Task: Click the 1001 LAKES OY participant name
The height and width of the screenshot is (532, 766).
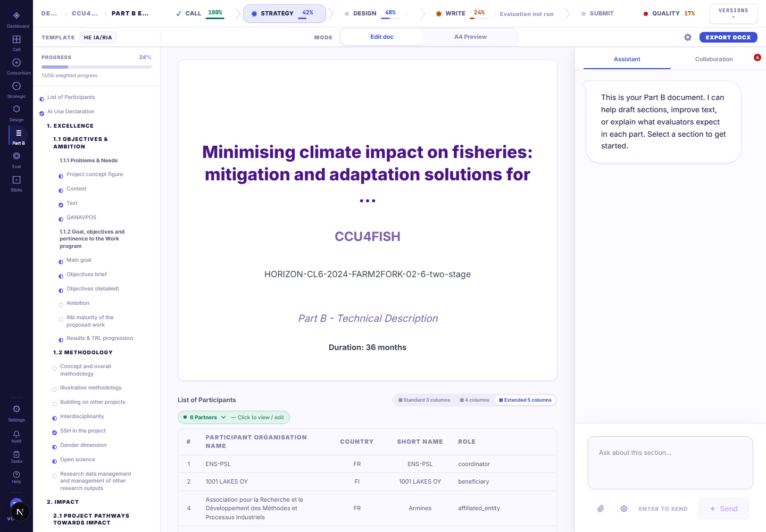Action: (227, 481)
